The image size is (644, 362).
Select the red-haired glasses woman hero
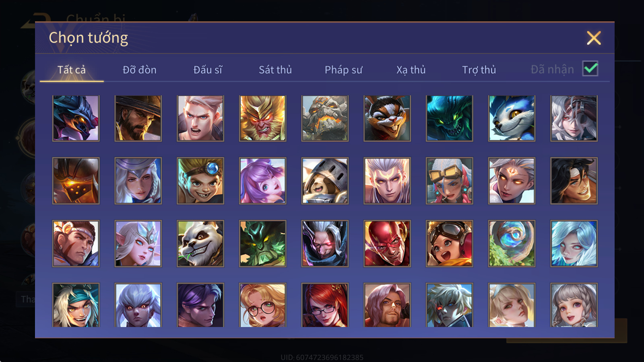tap(325, 305)
